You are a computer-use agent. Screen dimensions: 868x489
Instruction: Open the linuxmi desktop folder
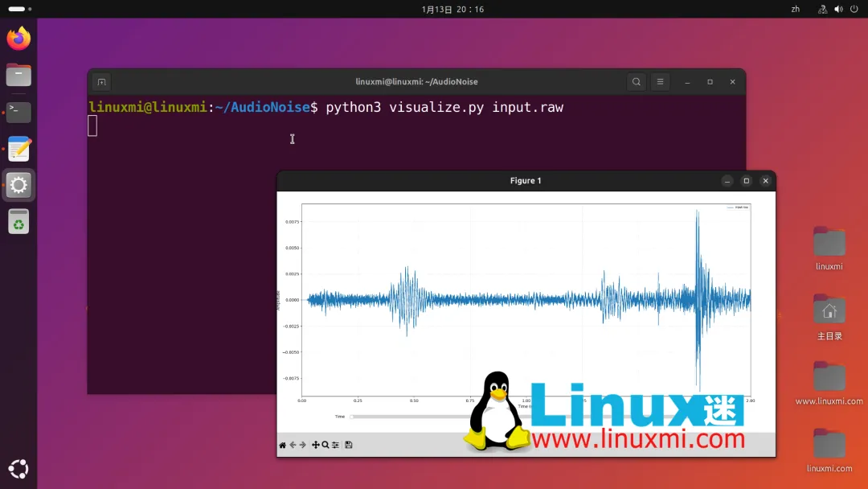829,248
